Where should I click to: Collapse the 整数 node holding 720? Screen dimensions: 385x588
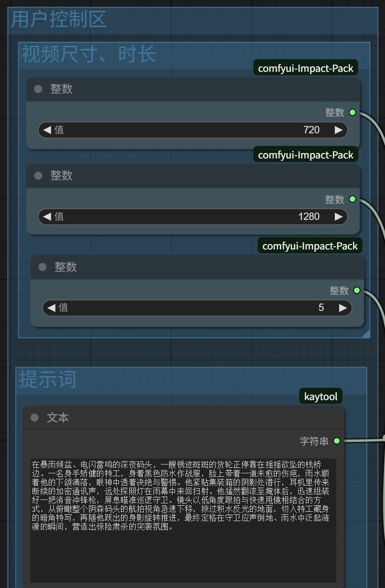38,89
